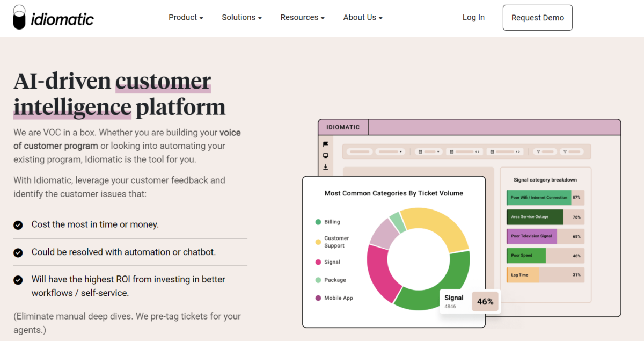Expand the About Us menu
This screenshot has height=341, width=644.
pyautogui.click(x=363, y=18)
